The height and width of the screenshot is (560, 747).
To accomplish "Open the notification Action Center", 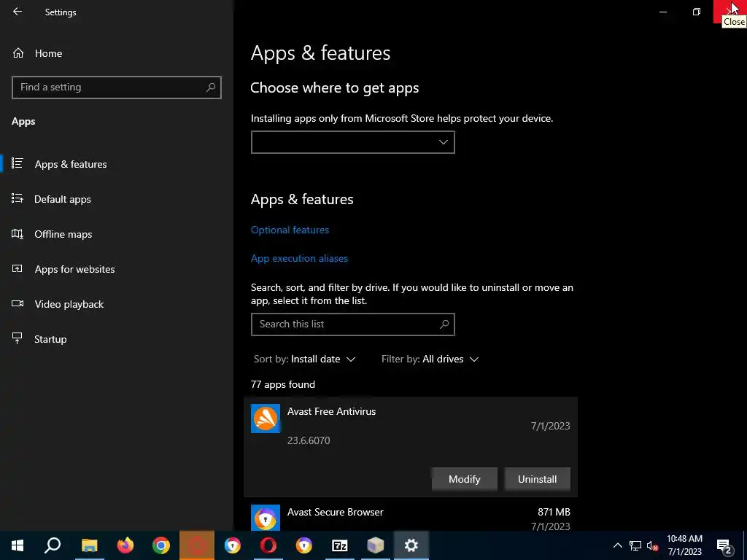I will 724,545.
